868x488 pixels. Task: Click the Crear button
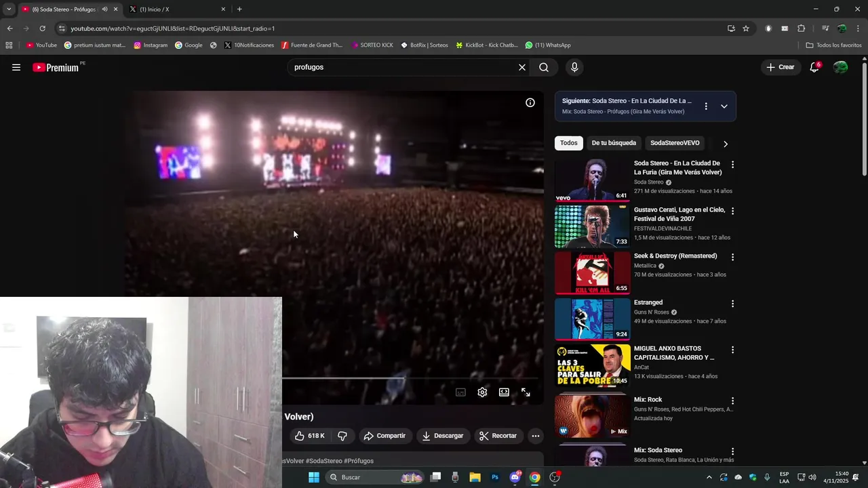click(x=781, y=67)
